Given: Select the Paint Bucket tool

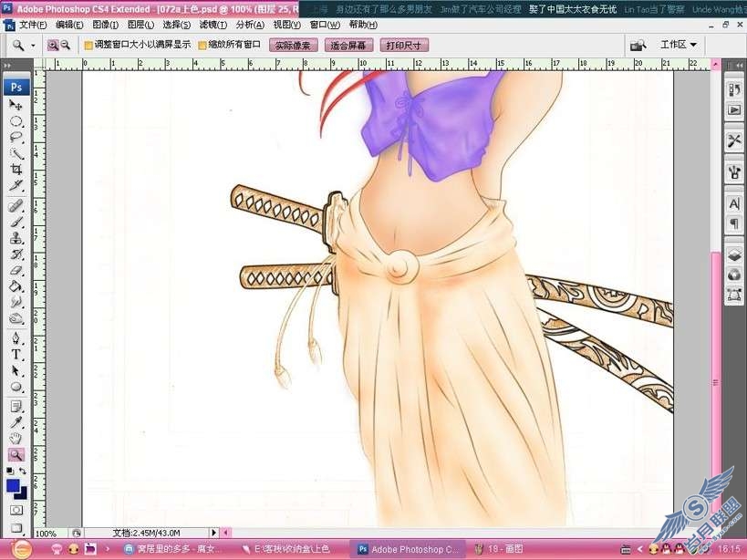Looking at the screenshot, I should [16, 286].
